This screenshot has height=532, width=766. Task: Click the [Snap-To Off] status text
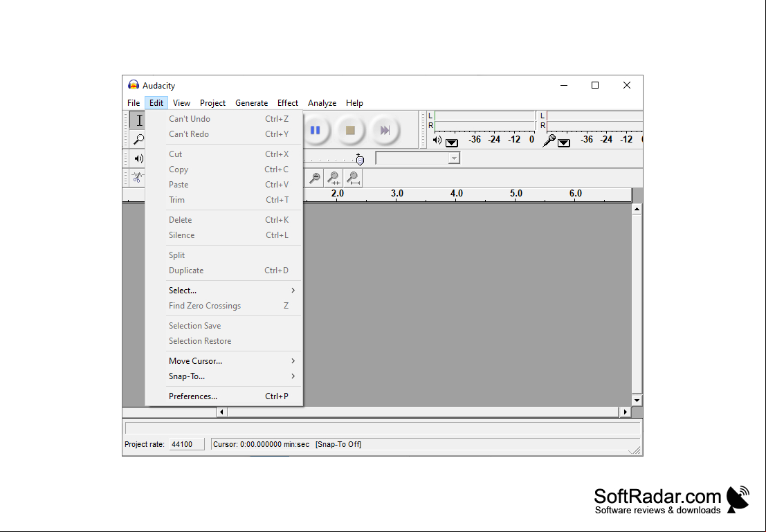[338, 444]
